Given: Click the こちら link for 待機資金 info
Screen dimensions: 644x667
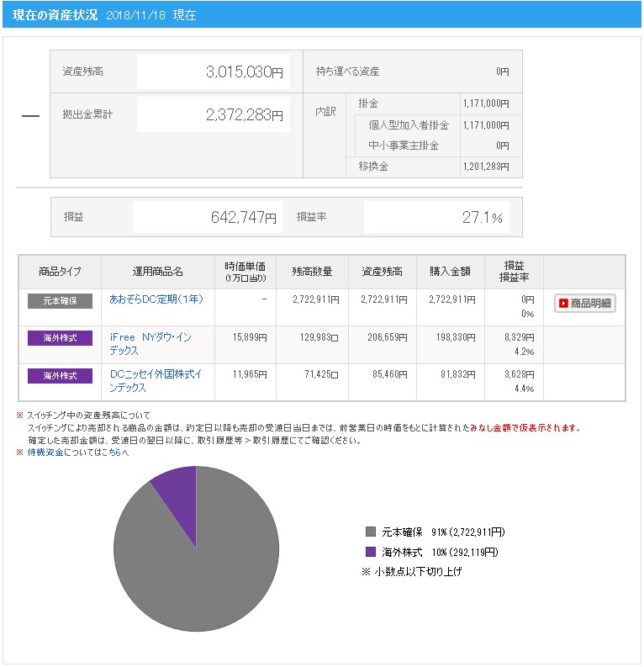Looking at the screenshot, I should (111, 453).
